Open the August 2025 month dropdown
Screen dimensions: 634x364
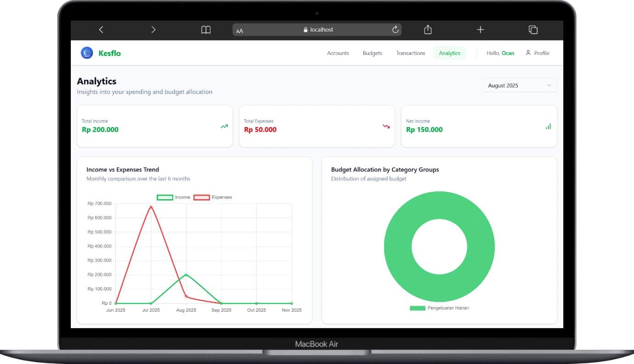pos(520,85)
